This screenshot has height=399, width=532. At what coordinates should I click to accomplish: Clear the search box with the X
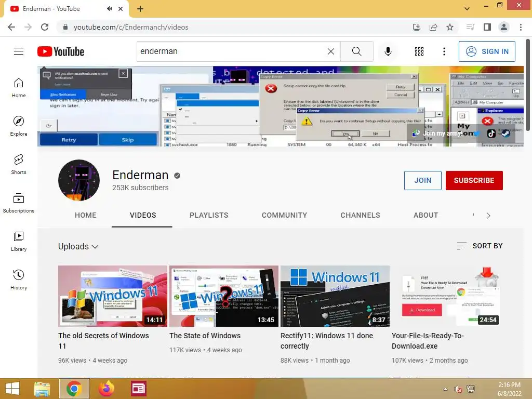(331, 51)
